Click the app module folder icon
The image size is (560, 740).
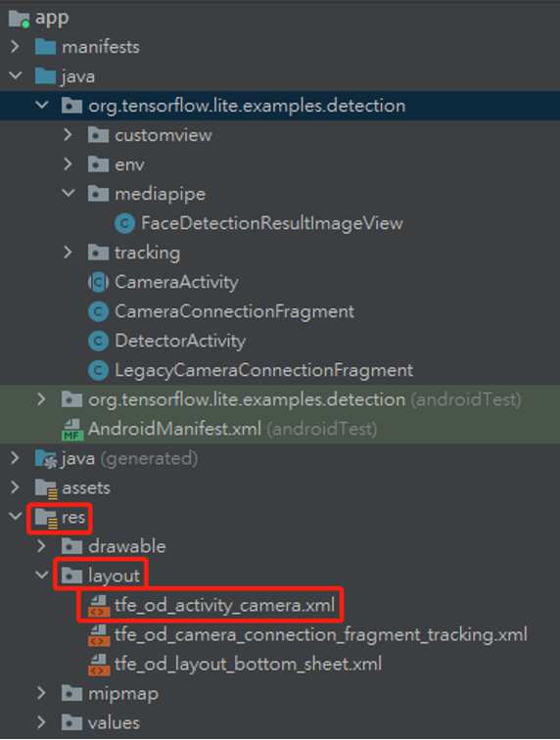(19, 19)
